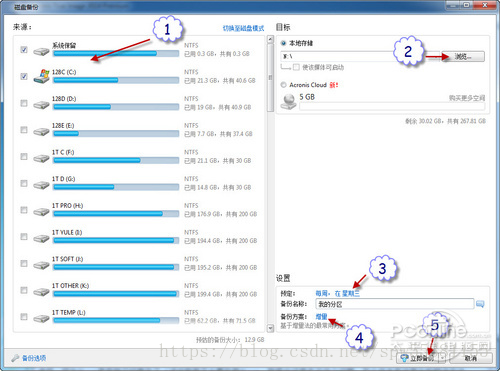Viewport: 500px width, 371px height.
Task: Check the 1T YULE (I:) partition checkbox
Action: (24, 237)
